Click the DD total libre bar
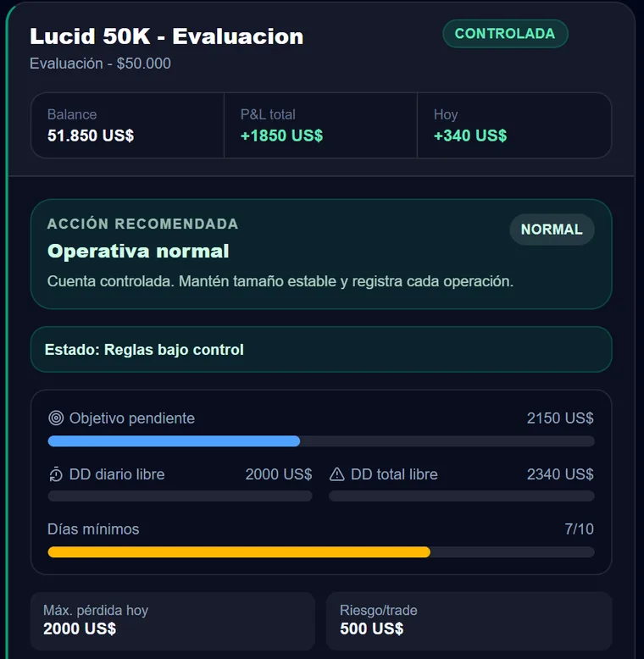 point(462,496)
